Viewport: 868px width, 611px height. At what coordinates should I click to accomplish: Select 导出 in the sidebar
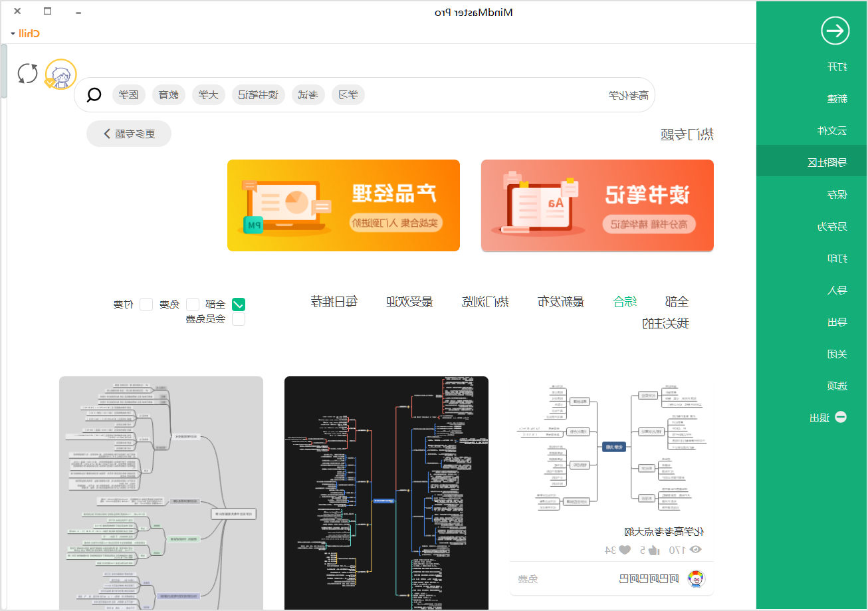[x=837, y=322]
